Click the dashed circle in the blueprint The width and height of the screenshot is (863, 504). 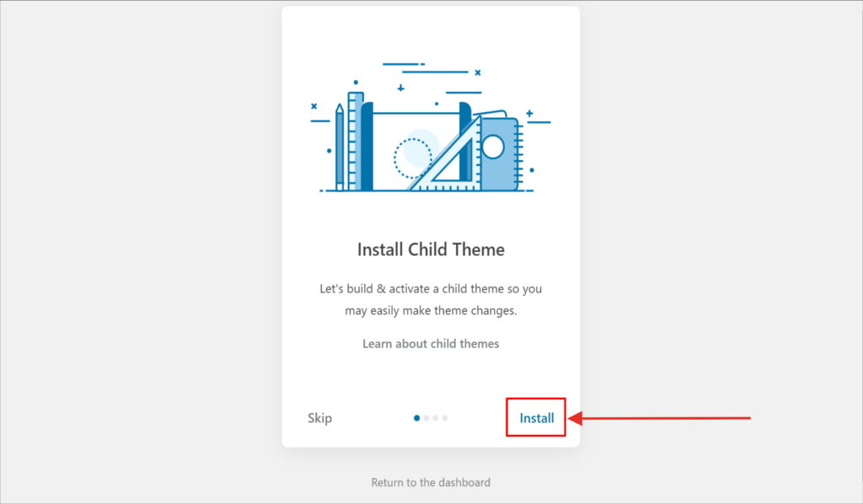412,158
